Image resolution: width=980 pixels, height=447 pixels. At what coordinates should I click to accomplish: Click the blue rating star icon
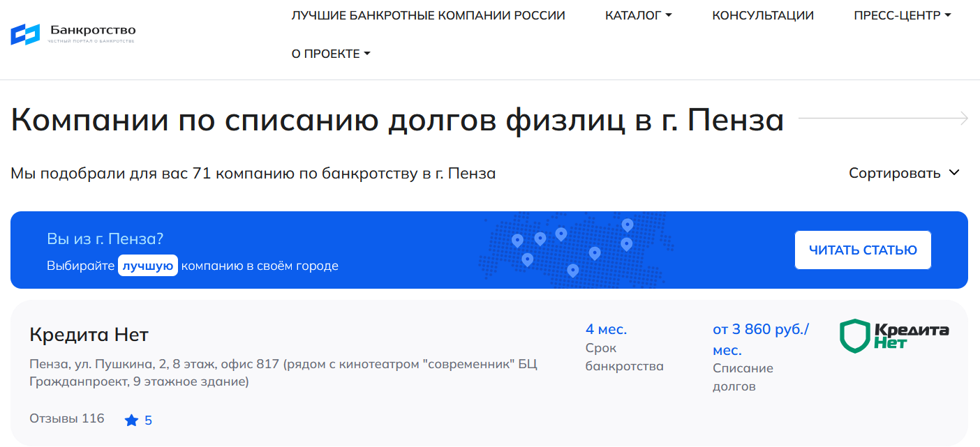click(x=131, y=421)
